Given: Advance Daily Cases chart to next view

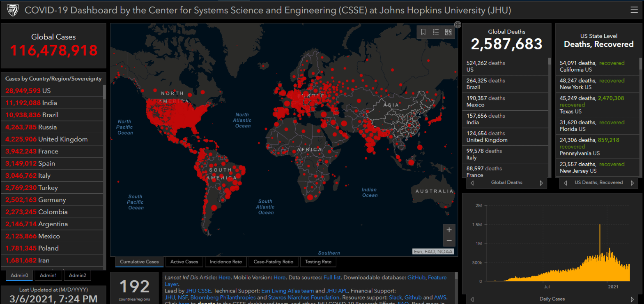Looking at the screenshot, I should pos(632,299).
